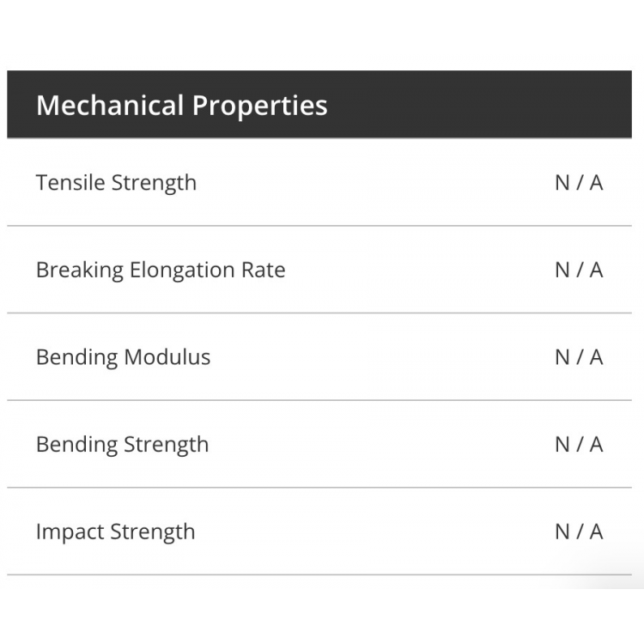Click the Mechanical Properties header title
The width and height of the screenshot is (644, 644).
coord(181,106)
